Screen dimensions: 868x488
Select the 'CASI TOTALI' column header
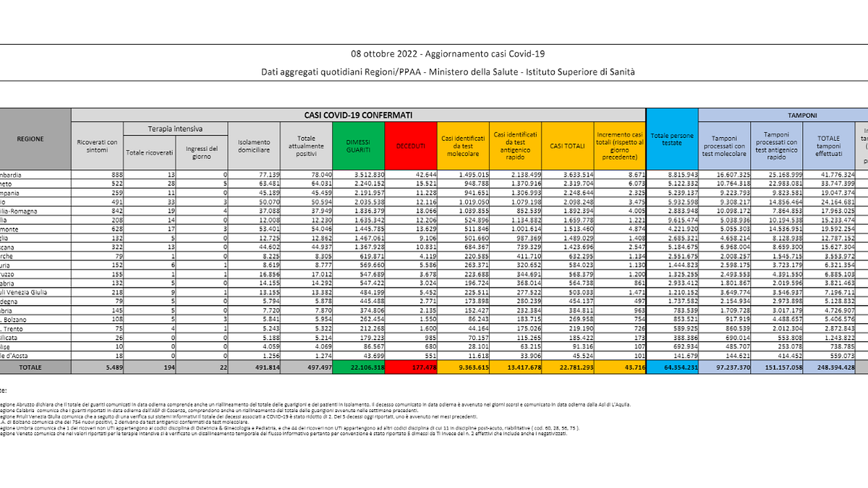[566, 146]
